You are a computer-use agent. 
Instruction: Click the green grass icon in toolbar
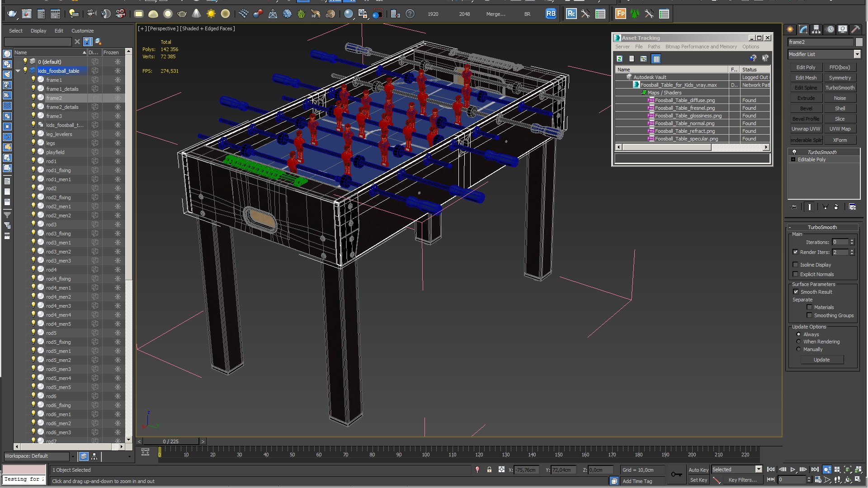tap(301, 14)
